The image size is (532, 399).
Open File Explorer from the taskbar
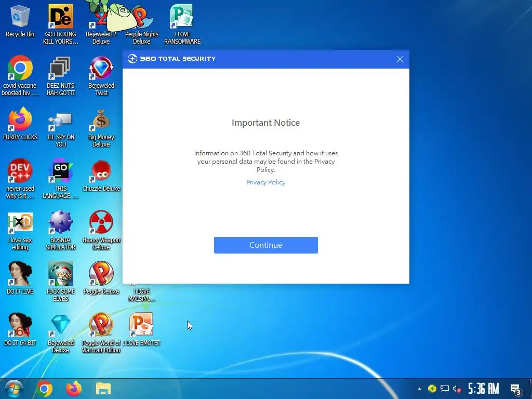[103, 389]
